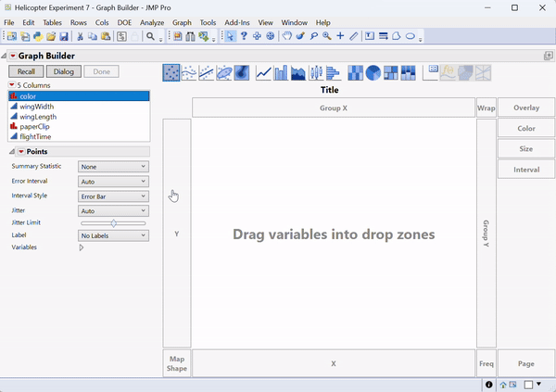Screen dimensions: 556x392
Task: Open the Summary Statistic dropdown
Action: (x=113, y=167)
